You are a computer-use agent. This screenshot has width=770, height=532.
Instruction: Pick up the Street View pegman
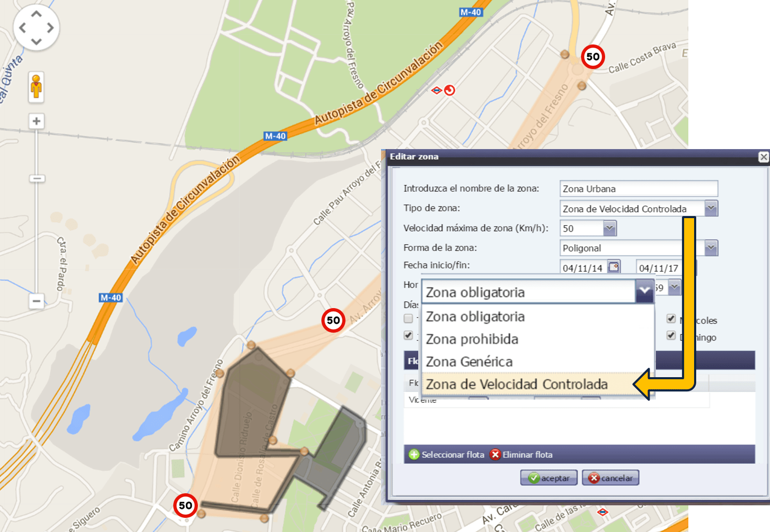[36, 86]
